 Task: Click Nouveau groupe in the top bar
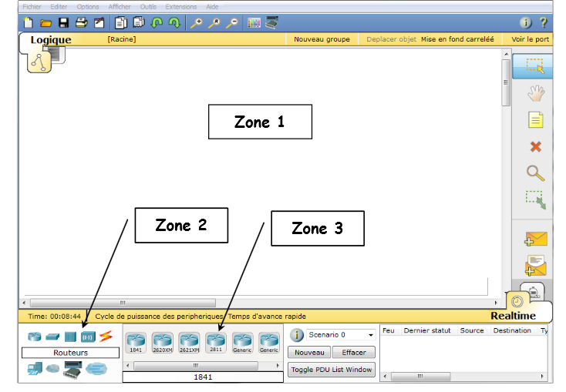tap(322, 39)
